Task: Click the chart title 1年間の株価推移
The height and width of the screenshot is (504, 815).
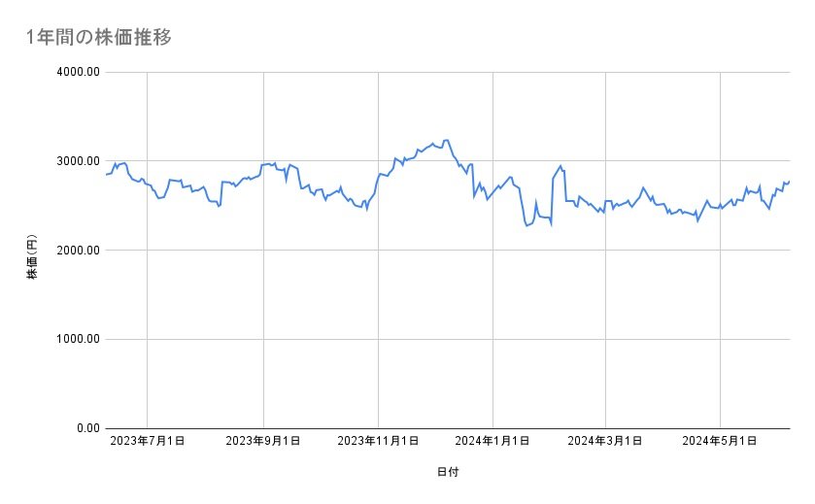Action: (100, 38)
